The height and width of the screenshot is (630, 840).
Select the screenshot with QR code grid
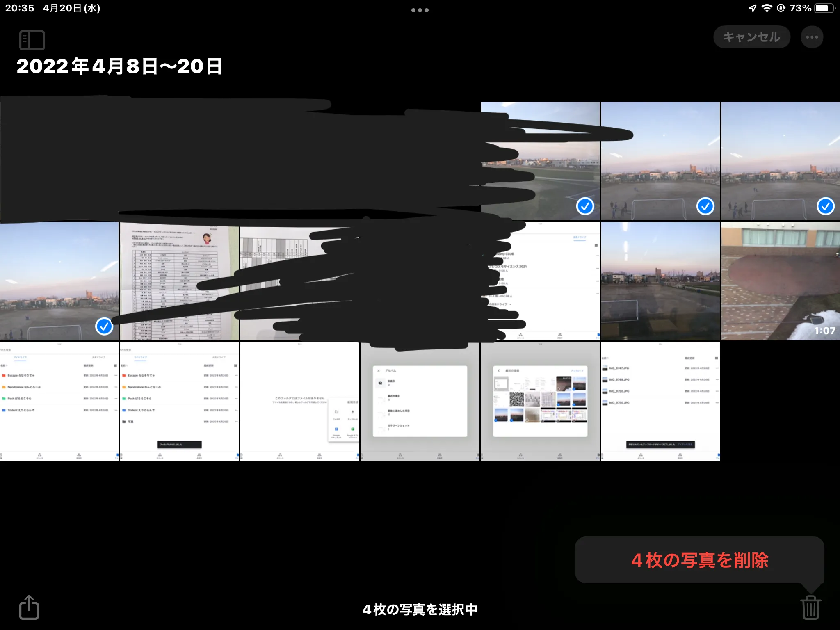click(x=540, y=401)
